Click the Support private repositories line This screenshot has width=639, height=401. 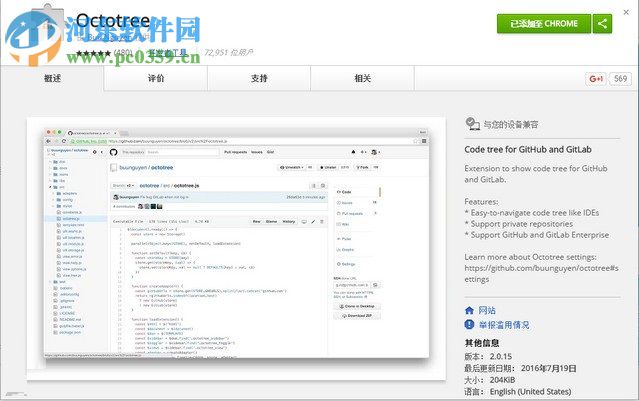(x=519, y=224)
